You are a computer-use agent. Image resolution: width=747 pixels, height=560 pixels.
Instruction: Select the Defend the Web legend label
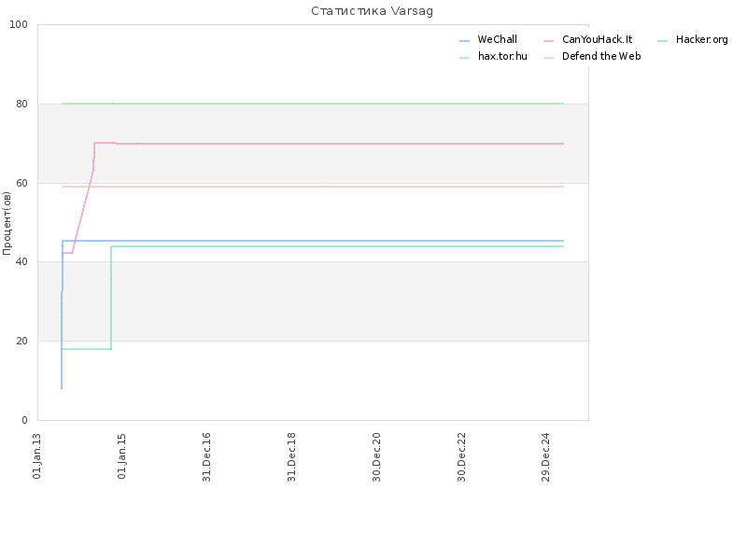[601, 56]
